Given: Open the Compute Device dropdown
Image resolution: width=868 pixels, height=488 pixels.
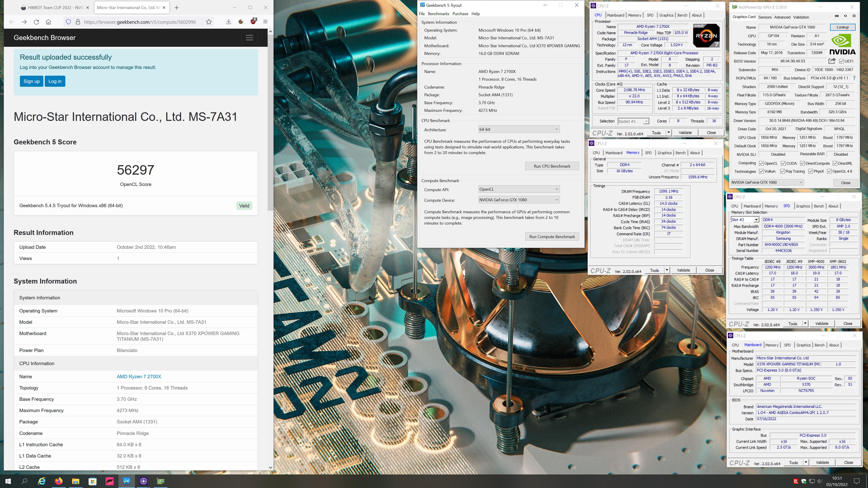Looking at the screenshot, I should (519, 200).
